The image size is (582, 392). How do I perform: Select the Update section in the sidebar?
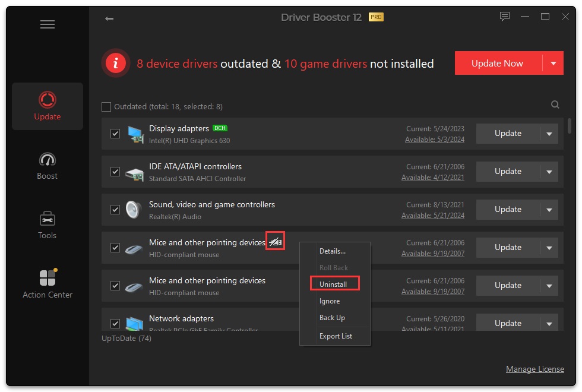pos(48,106)
